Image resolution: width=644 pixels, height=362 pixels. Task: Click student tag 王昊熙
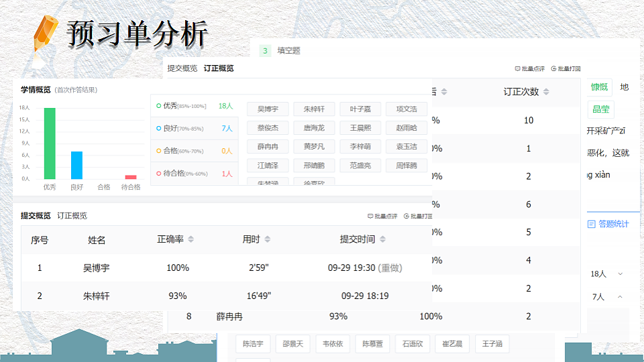click(360, 128)
